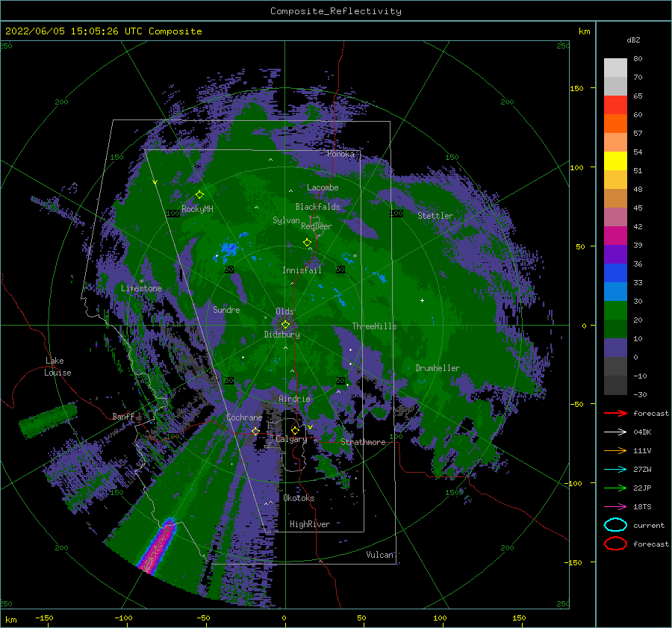672x628 pixels.
Task: Click the magenta 18TS arrow icon
Action: pyautogui.click(x=615, y=506)
